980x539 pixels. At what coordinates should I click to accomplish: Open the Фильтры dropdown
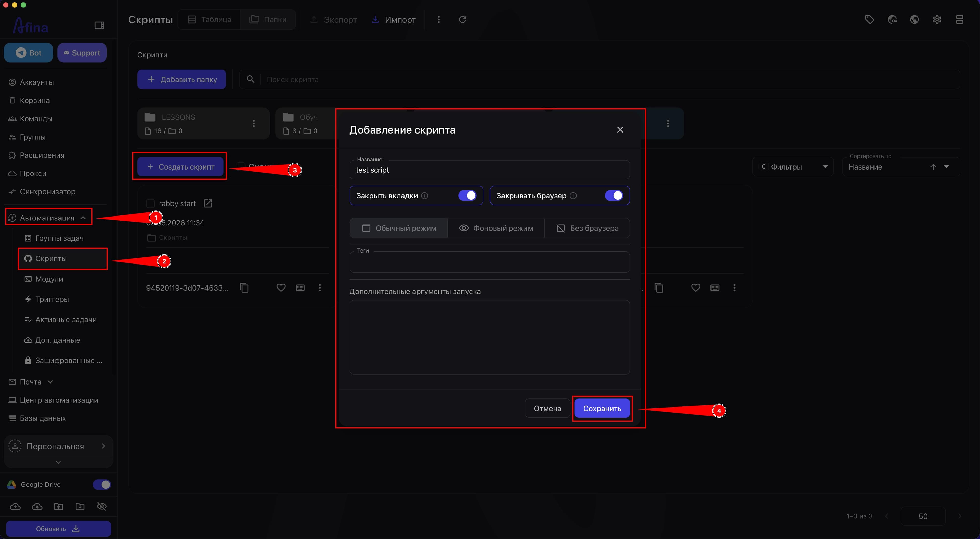(x=793, y=167)
